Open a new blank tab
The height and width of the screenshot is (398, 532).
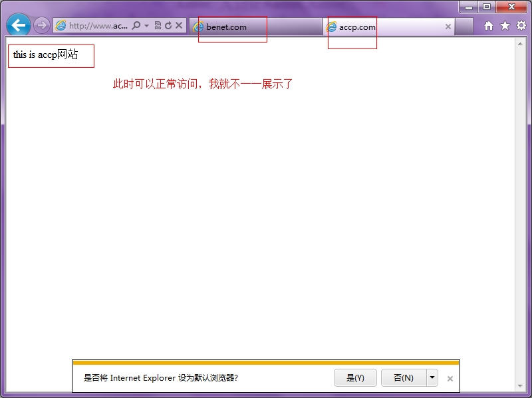coord(464,27)
